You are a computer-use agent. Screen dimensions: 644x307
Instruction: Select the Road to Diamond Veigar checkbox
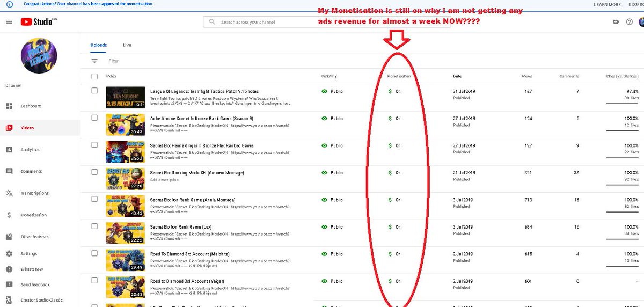point(94,280)
